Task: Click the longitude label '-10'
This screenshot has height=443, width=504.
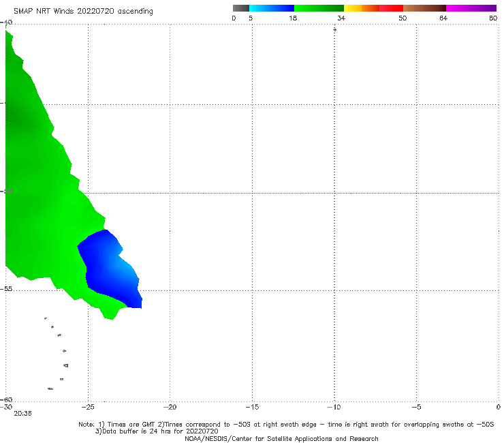Action: pos(334,407)
